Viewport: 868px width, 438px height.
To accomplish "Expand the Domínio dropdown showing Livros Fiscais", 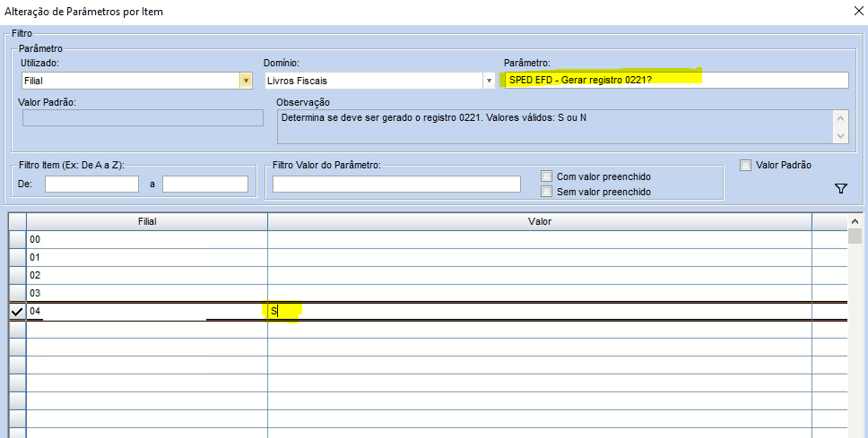I will [x=489, y=81].
